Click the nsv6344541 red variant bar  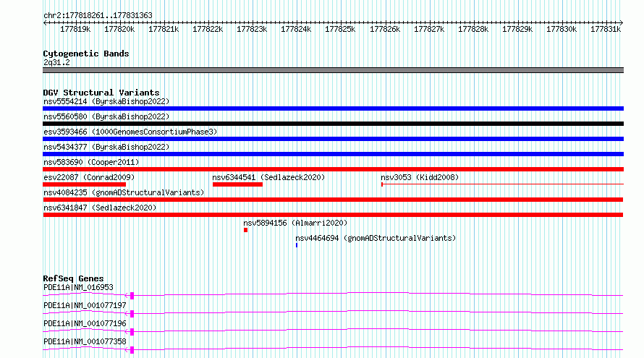coord(237,184)
